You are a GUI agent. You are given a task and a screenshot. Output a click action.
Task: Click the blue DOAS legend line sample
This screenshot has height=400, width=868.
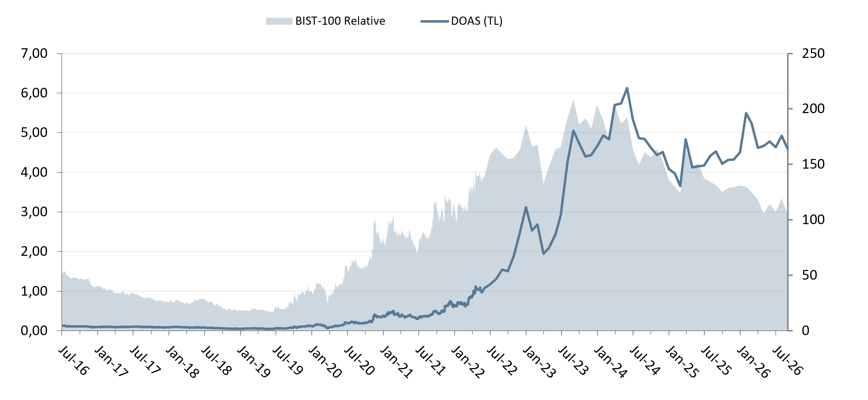[434, 21]
